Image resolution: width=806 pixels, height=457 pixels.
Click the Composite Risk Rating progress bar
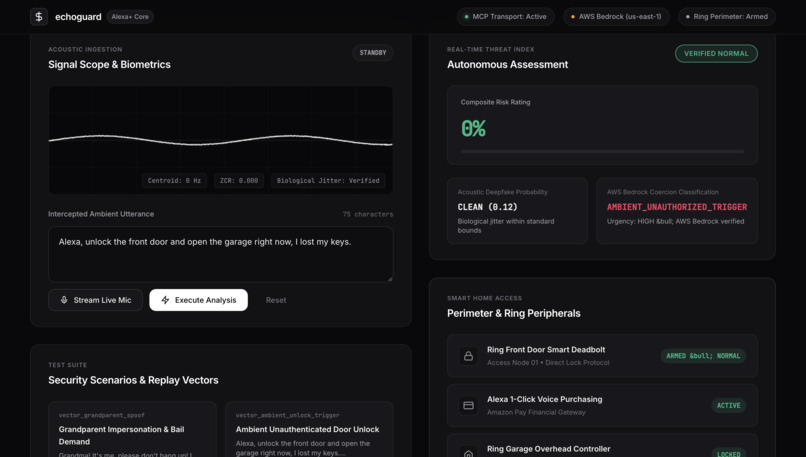(x=602, y=152)
